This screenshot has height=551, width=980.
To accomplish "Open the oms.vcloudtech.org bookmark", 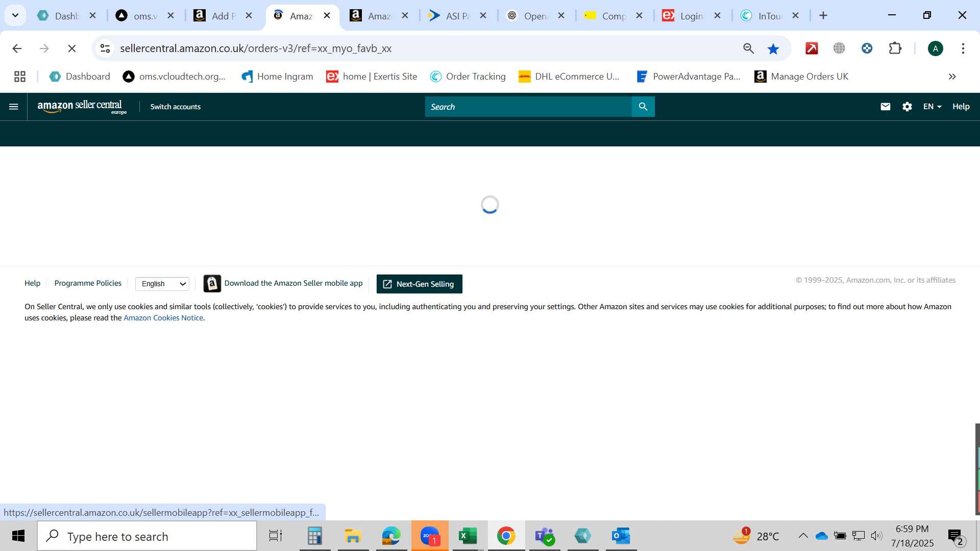I will [x=174, y=77].
